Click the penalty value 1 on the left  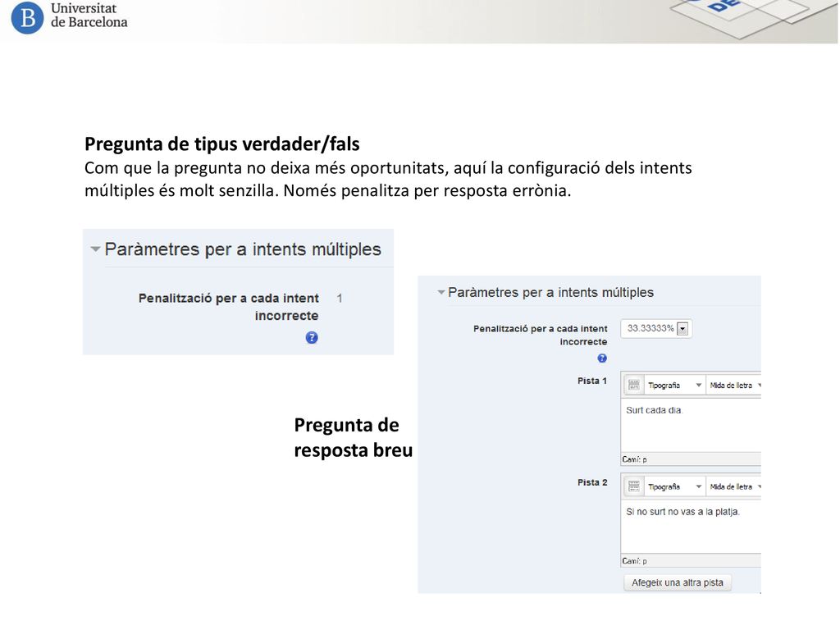tap(340, 299)
